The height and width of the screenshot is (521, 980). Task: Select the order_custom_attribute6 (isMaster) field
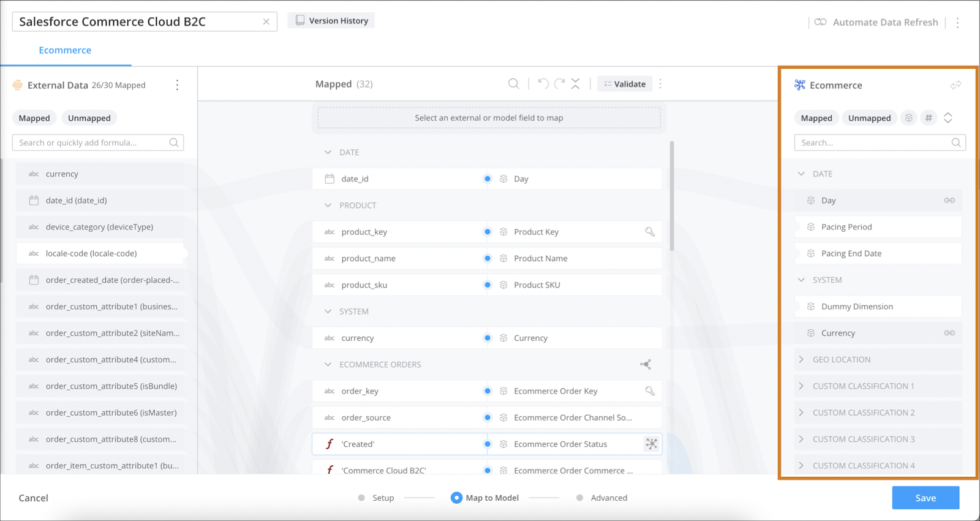click(100, 413)
